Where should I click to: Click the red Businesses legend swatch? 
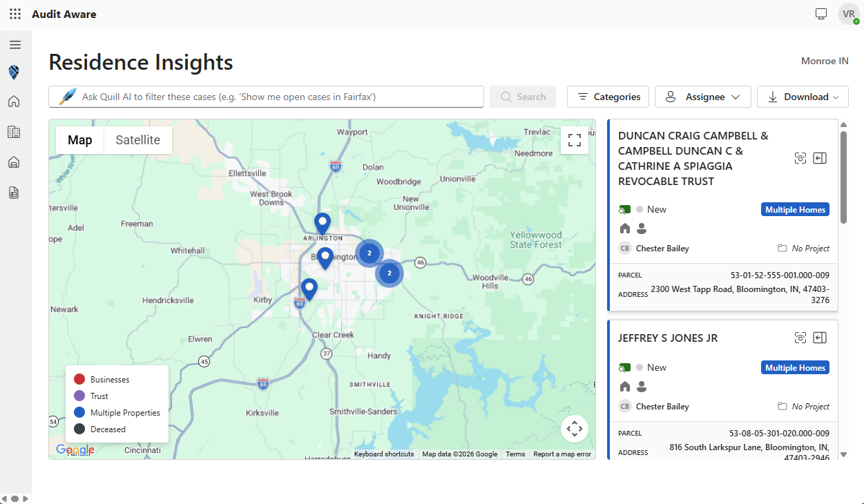click(x=79, y=380)
